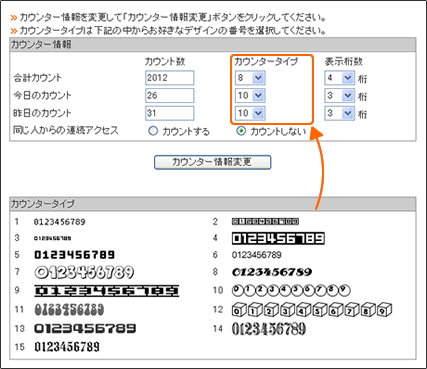Screen dimensions: 427x369
Task: Click the 昨日のカウント row label
Action: [x=42, y=113]
